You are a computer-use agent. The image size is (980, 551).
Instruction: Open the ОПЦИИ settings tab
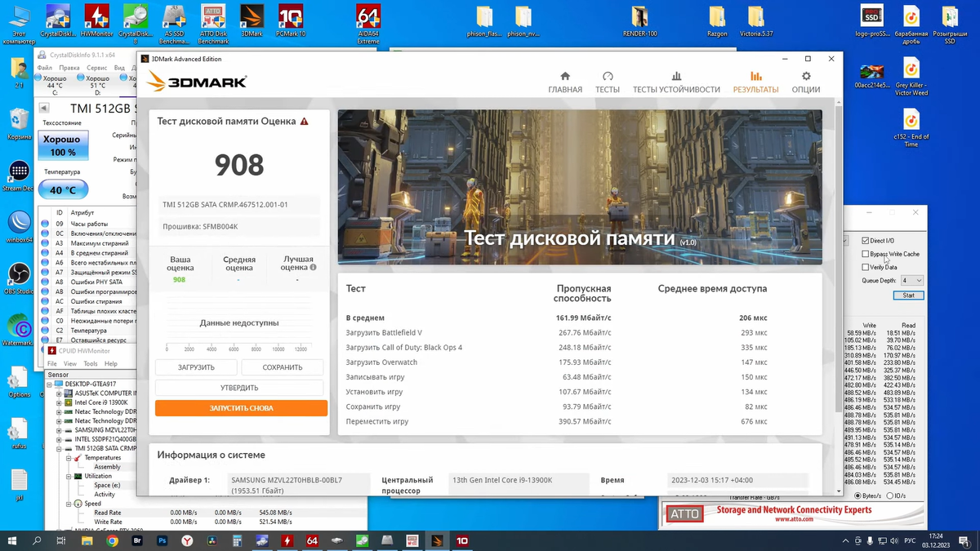click(x=806, y=82)
